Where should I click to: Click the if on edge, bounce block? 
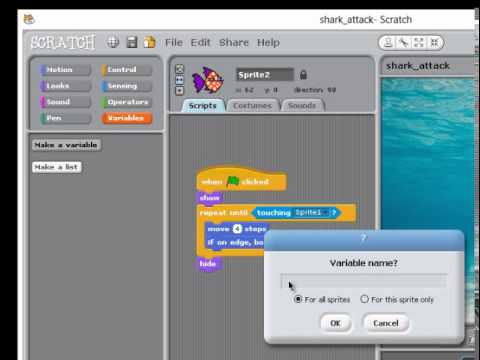tap(235, 242)
